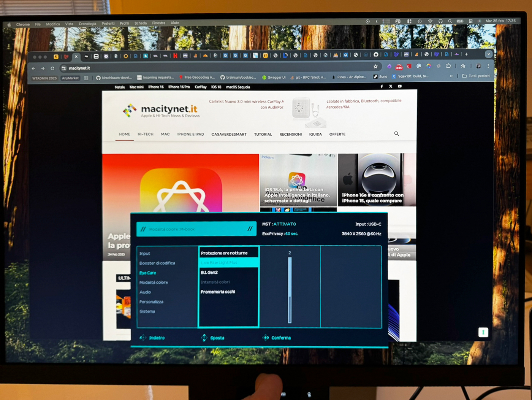Screen dimensions: 532x400
Task: Open the CASAVERDESMART section
Action: coord(229,134)
